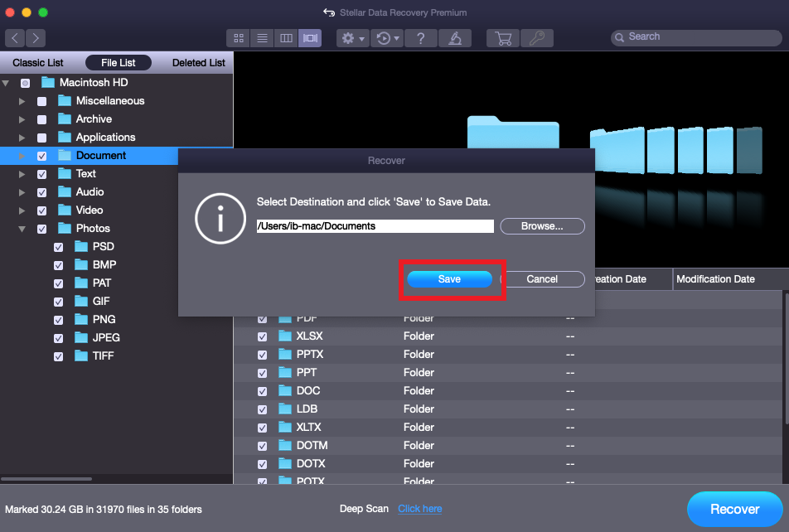The width and height of the screenshot is (789, 532).
Task: Click the key activation icon
Action: tap(537, 38)
